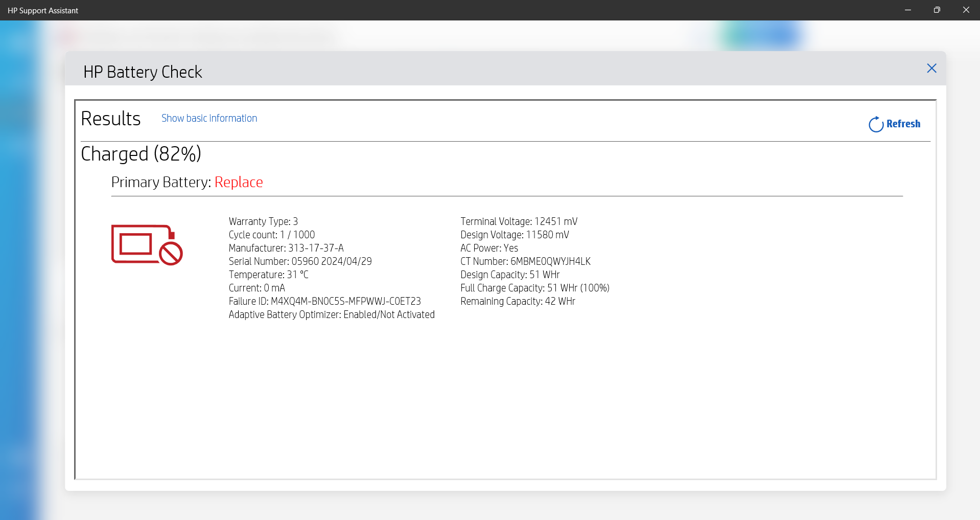The image size is (980, 520).
Task: Open Show basic information
Action: 208,118
